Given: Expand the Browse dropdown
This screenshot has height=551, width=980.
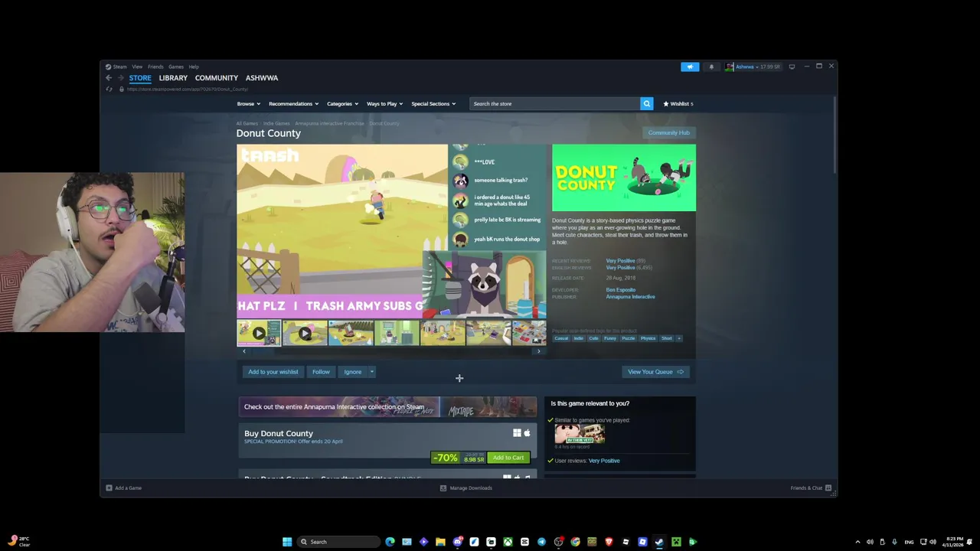Looking at the screenshot, I should pos(249,103).
